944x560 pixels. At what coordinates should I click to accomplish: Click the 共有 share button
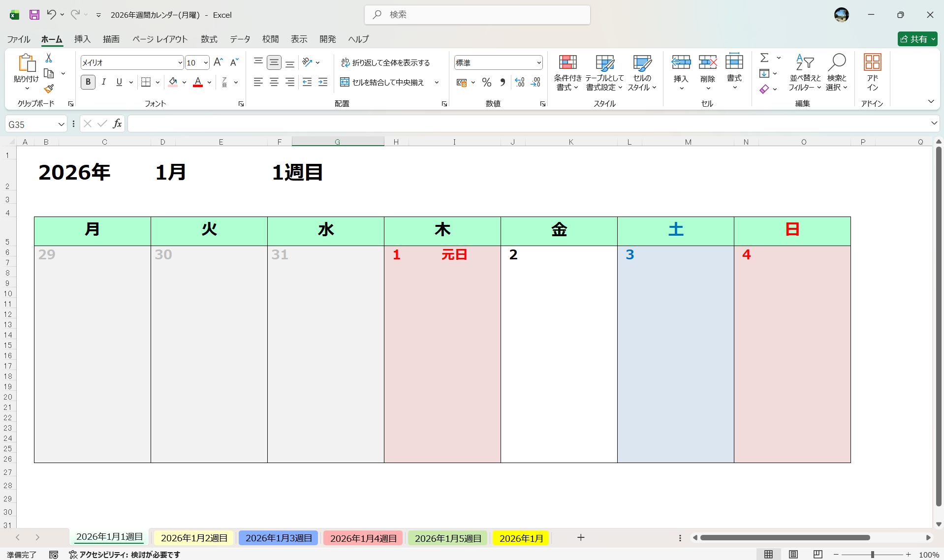tap(916, 39)
